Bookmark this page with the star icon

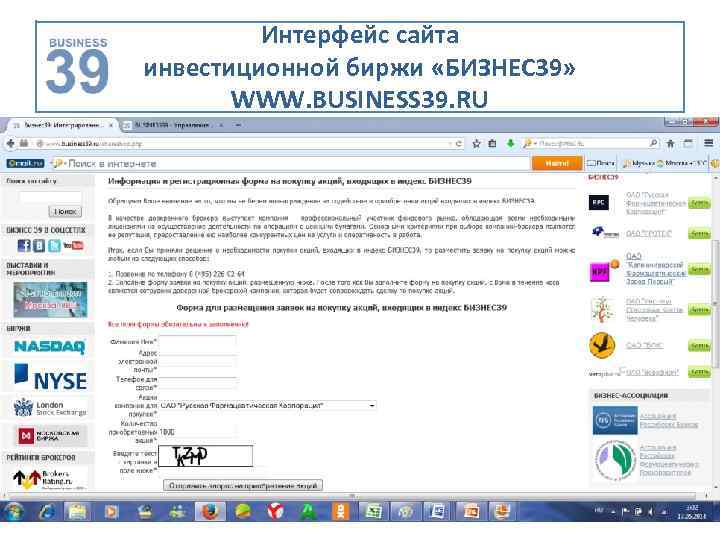477,144
